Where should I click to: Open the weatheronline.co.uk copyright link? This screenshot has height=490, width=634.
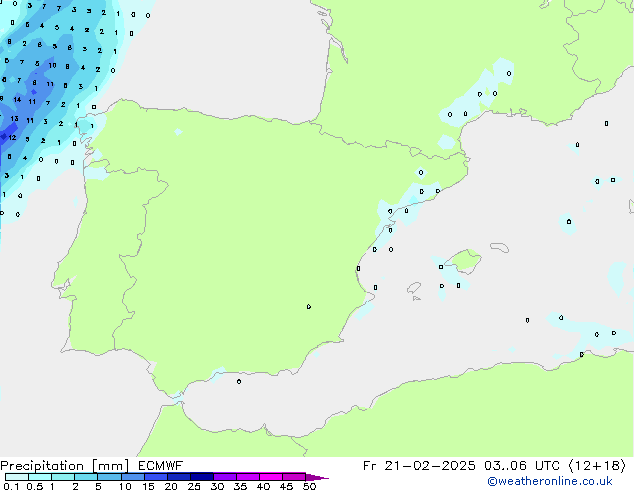550,481
